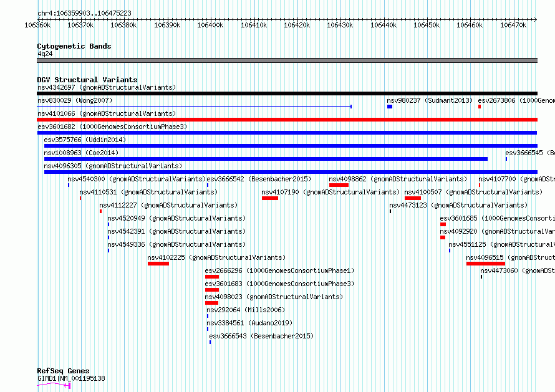Click the red nsv4096515 variant bar
The height and width of the screenshot is (392, 555).
(486, 264)
